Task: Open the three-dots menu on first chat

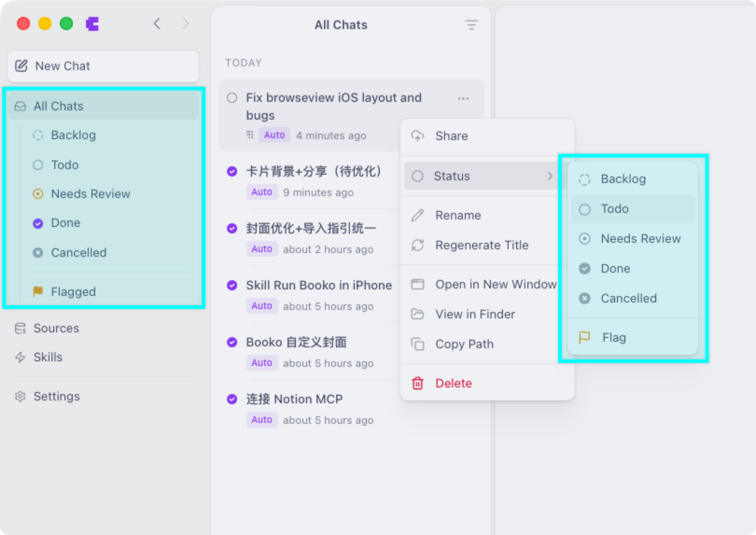Action: point(463,99)
